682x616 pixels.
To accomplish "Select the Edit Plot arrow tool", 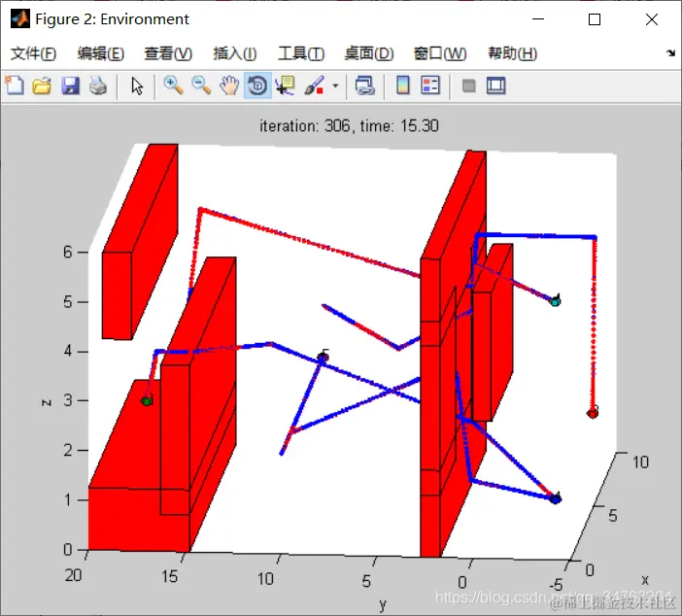I will click(137, 86).
